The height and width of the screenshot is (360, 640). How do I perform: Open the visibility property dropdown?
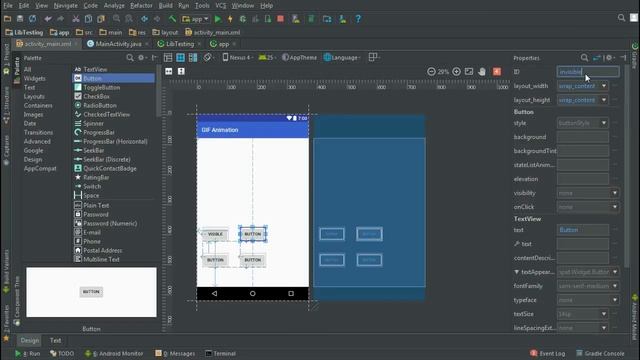[615, 193]
